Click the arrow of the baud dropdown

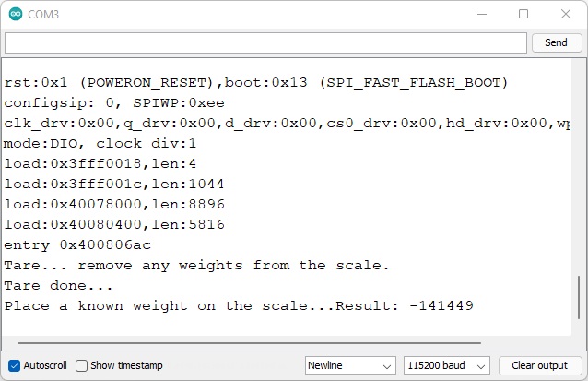coord(482,365)
